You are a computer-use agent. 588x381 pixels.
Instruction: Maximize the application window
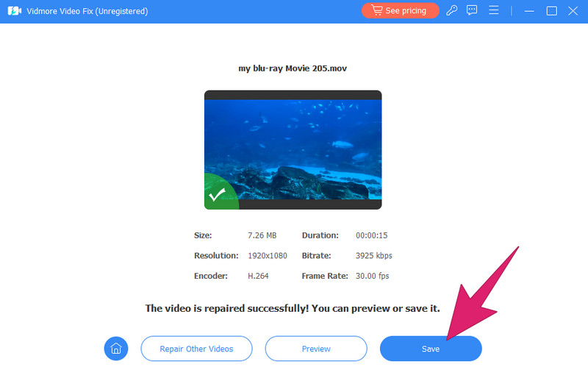[551, 11]
